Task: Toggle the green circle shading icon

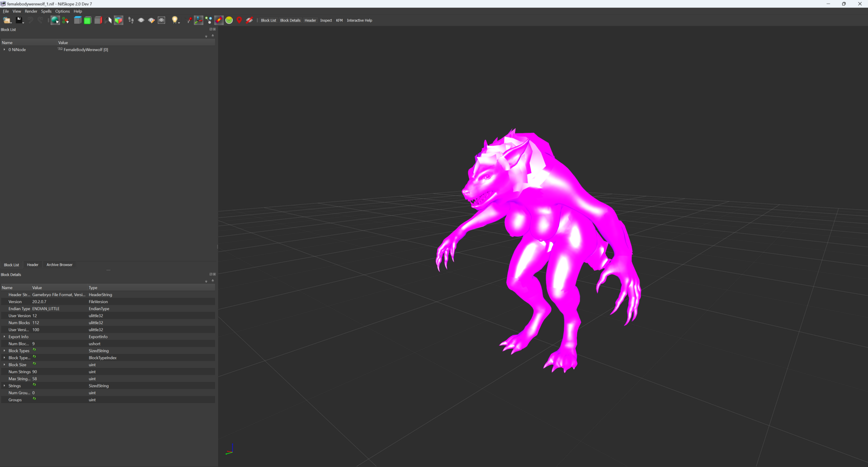Action: click(229, 20)
